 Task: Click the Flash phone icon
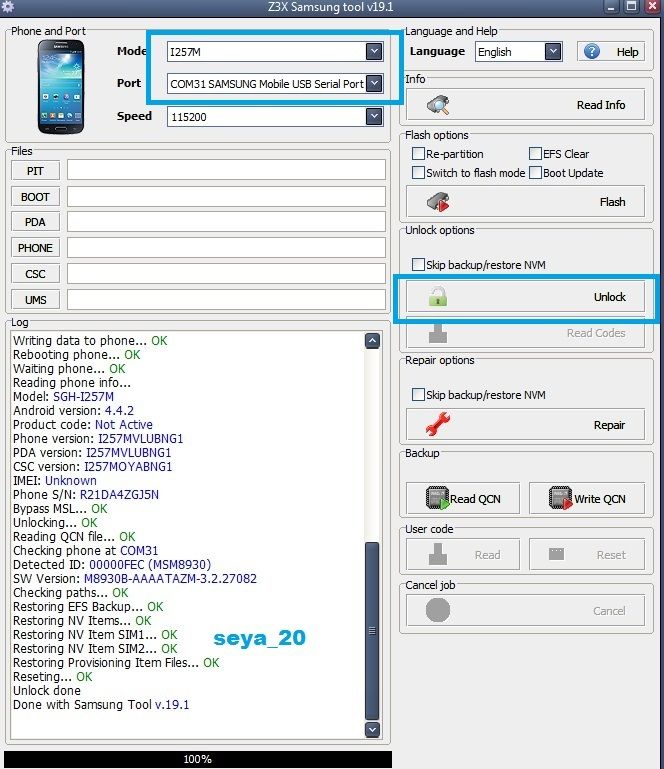tap(438, 202)
